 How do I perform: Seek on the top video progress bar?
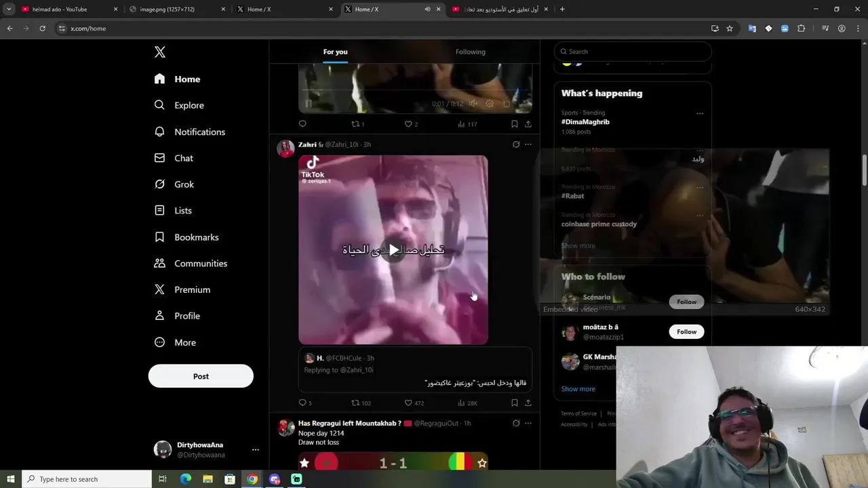(x=415, y=91)
